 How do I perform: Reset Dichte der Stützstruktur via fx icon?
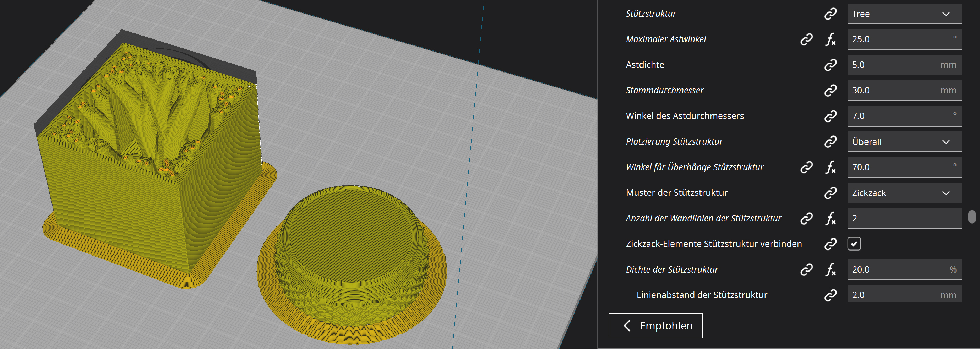(830, 269)
